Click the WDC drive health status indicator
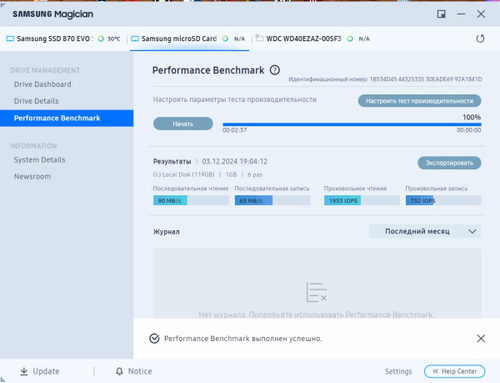The image size is (500, 383). [x=350, y=39]
